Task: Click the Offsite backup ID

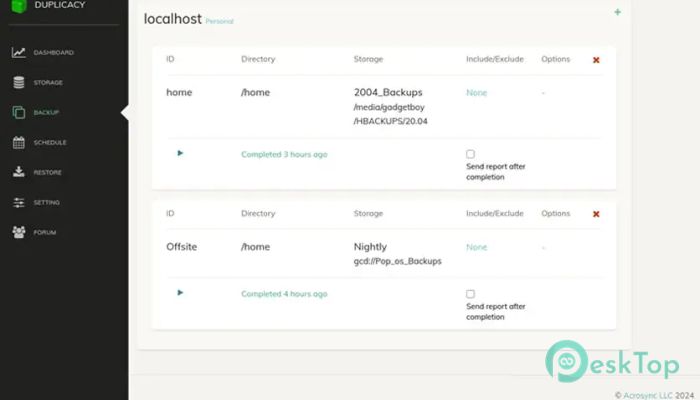Action: [181, 246]
